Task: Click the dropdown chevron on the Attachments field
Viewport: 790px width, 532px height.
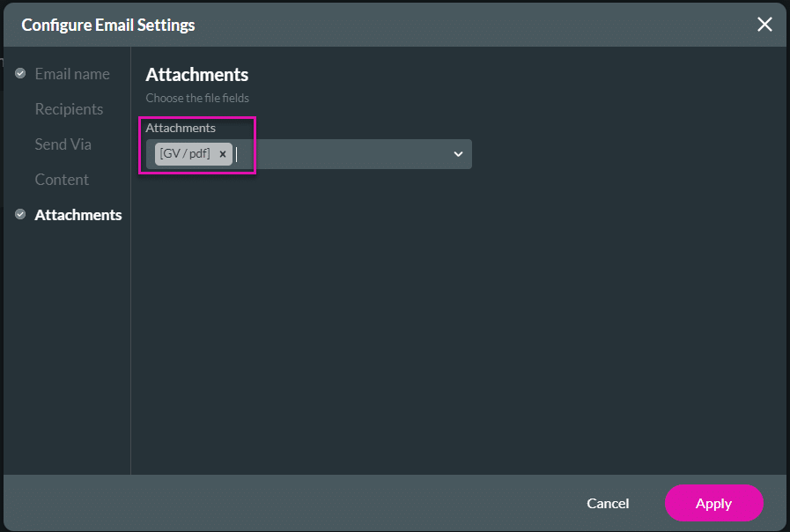Action: pyautogui.click(x=458, y=153)
